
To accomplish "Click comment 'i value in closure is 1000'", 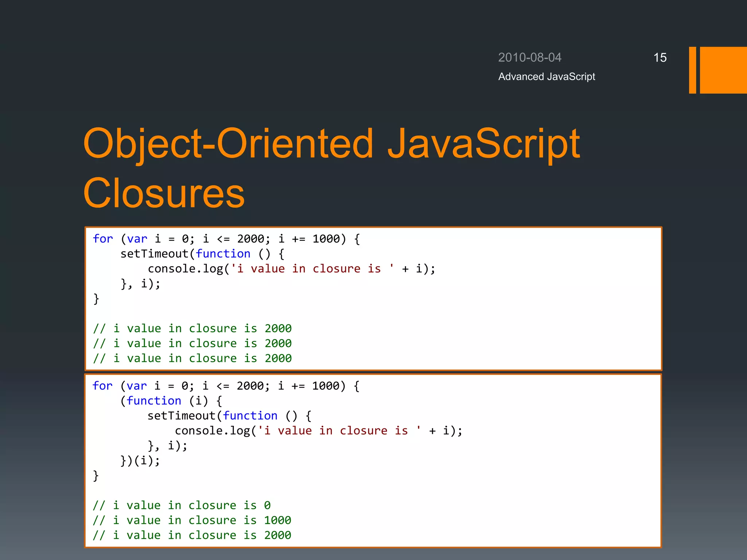I will pyautogui.click(x=192, y=520).
